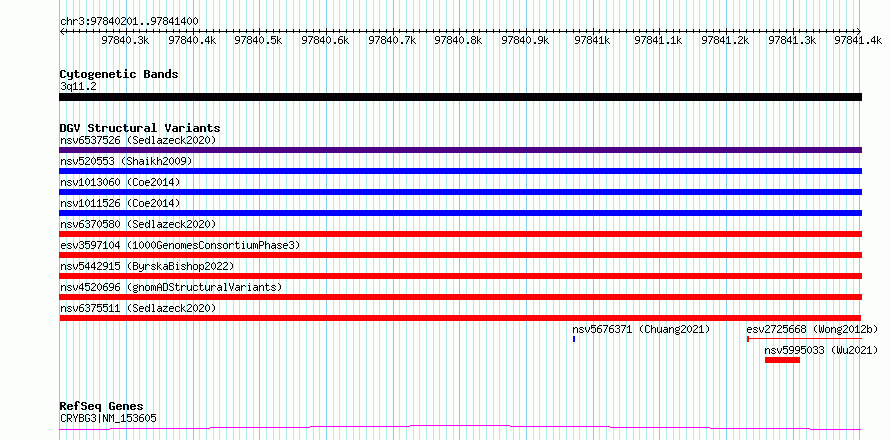Image resolution: width=890 pixels, height=440 pixels.
Task: Open esv2725668 (Wong2012b) variant label
Action: click(812, 329)
